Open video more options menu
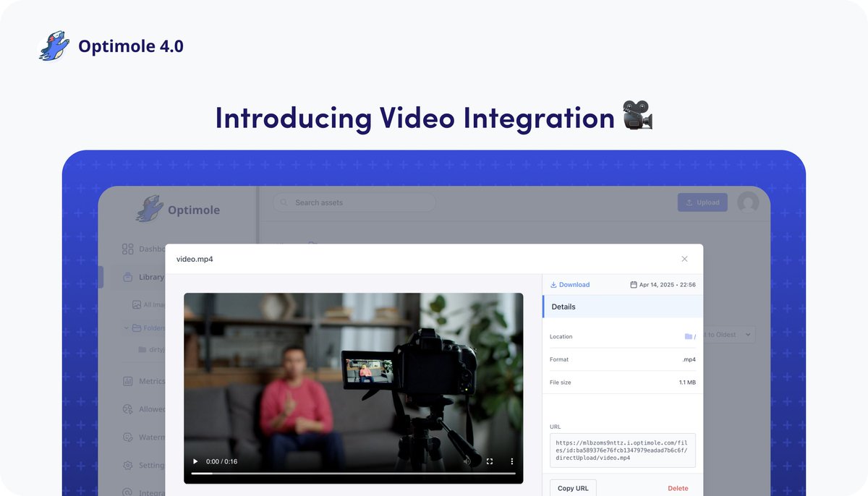Image resolution: width=868 pixels, height=496 pixels. pyautogui.click(x=512, y=461)
